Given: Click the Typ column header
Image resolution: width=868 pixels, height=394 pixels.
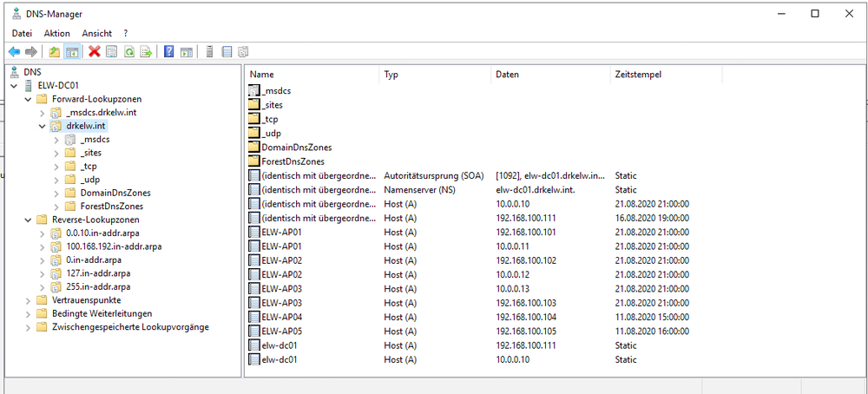Looking at the screenshot, I should pos(391,75).
